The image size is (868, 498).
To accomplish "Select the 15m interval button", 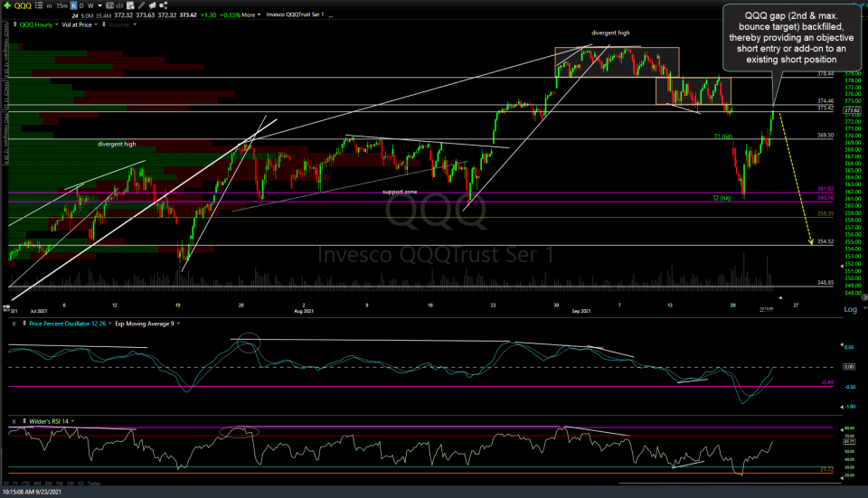I will 62,5.
